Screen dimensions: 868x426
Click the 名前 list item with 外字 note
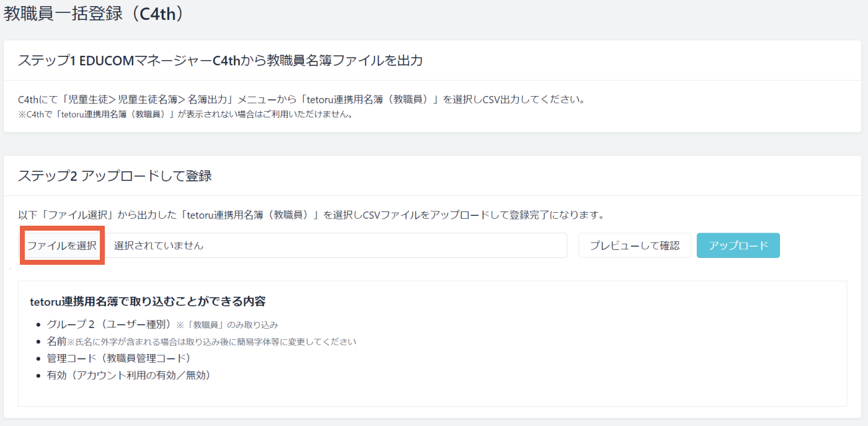tap(201, 341)
